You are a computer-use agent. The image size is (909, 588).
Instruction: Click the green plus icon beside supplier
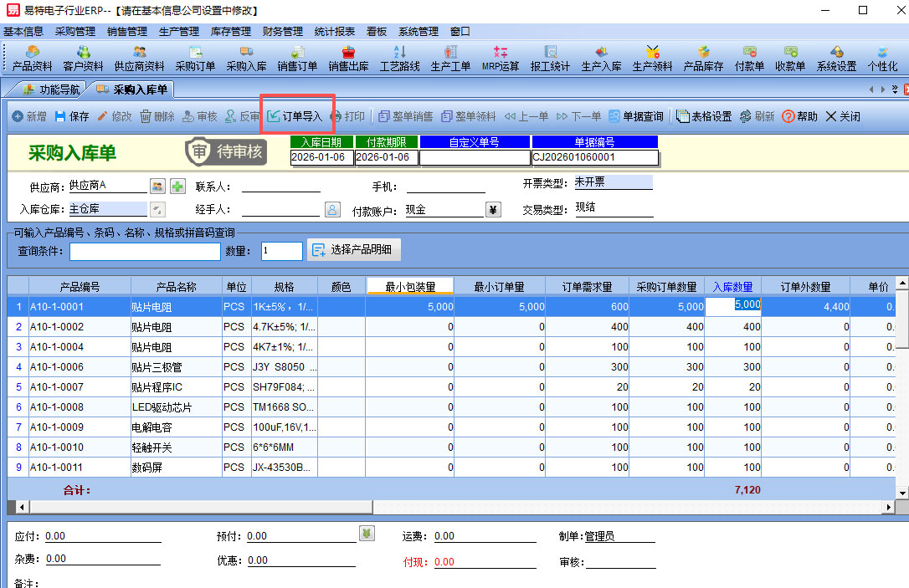tap(178, 186)
